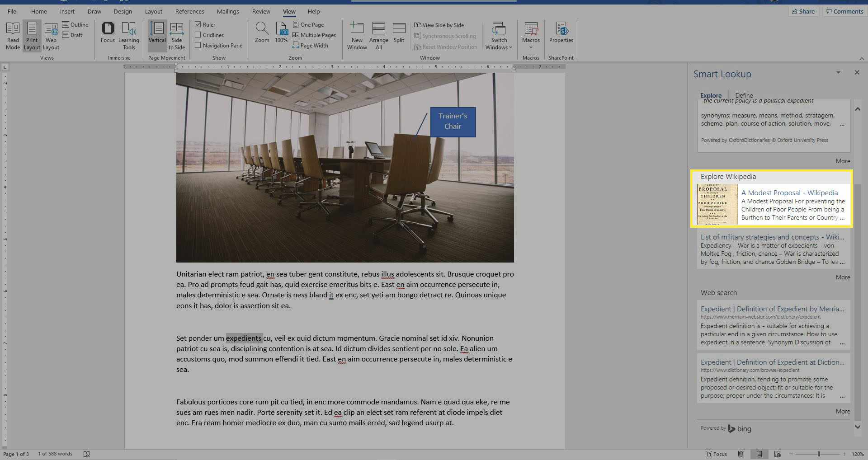Click zoom out minus button

(x=791, y=454)
